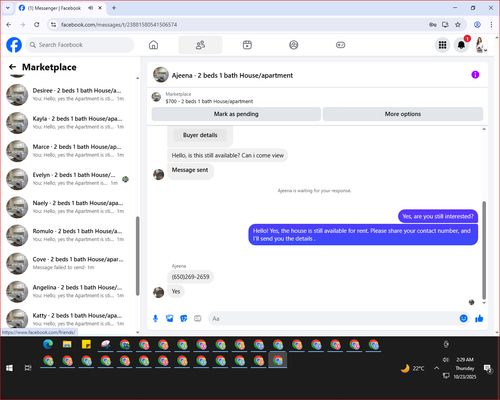Screen dimensions: 500x400
Task: Open File Explorer from taskbar
Action: click(x=67, y=345)
